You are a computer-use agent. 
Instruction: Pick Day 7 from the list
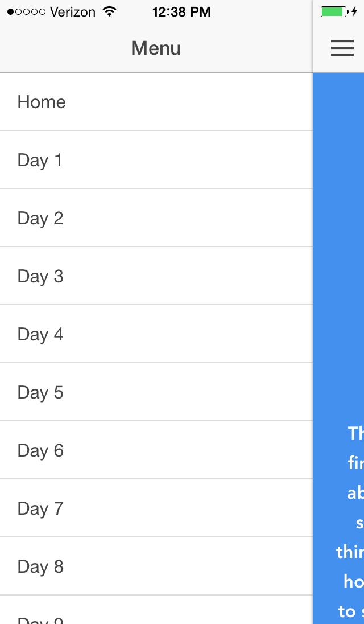[156, 508]
